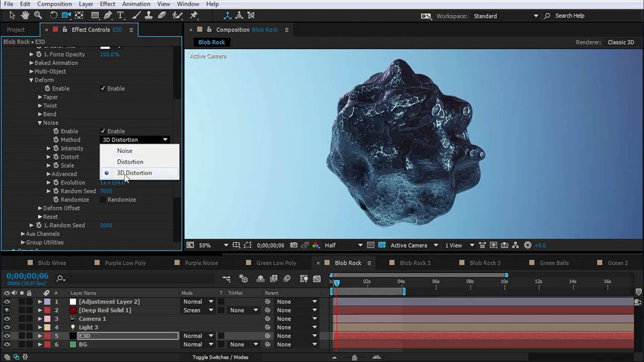The image size is (644, 362).
Task: Toggle the Noise Enable checkbox
Action: click(103, 131)
